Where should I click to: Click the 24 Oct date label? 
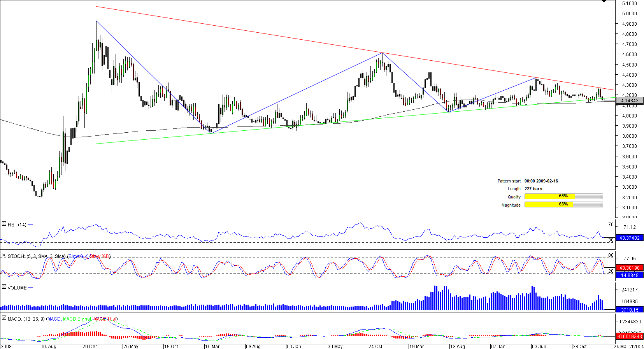pos(376,346)
